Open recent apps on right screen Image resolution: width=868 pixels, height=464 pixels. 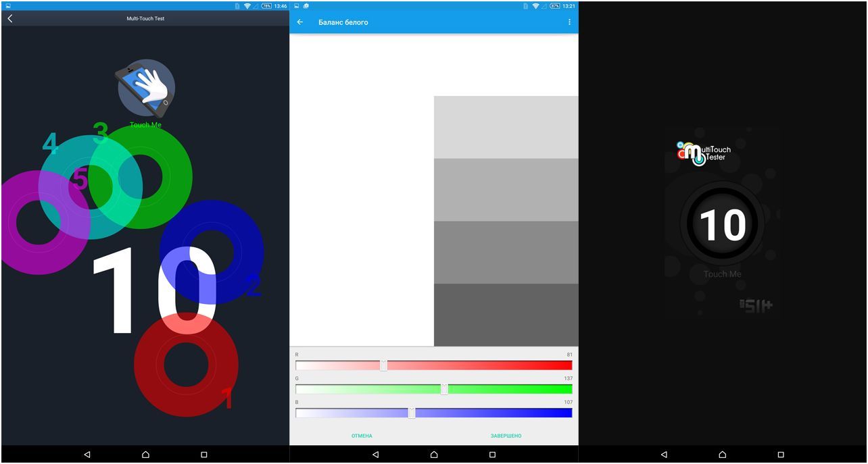pyautogui.click(x=781, y=455)
